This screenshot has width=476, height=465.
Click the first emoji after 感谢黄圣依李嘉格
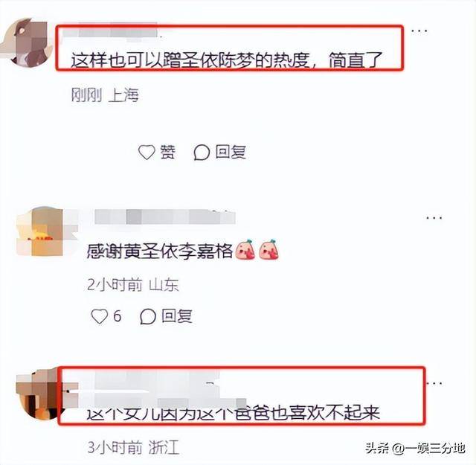pos(245,250)
